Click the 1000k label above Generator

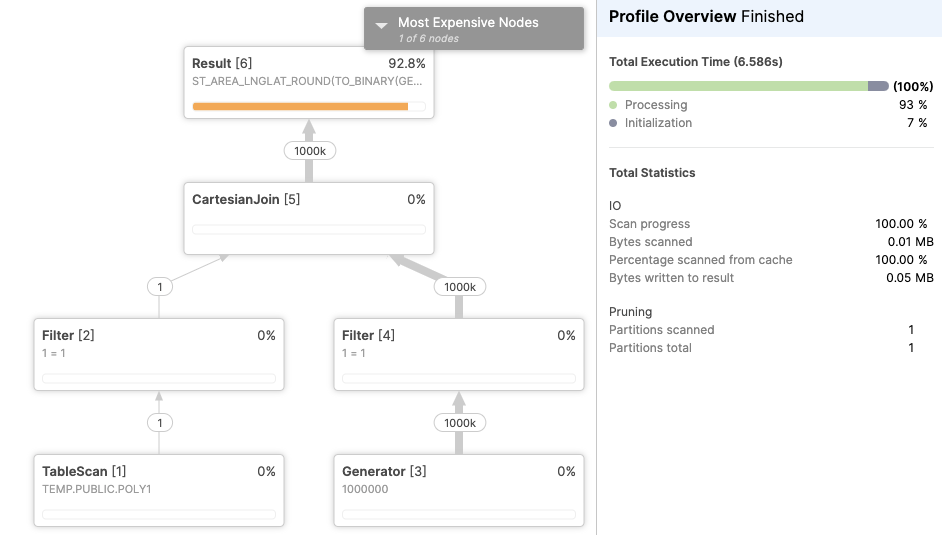459,423
